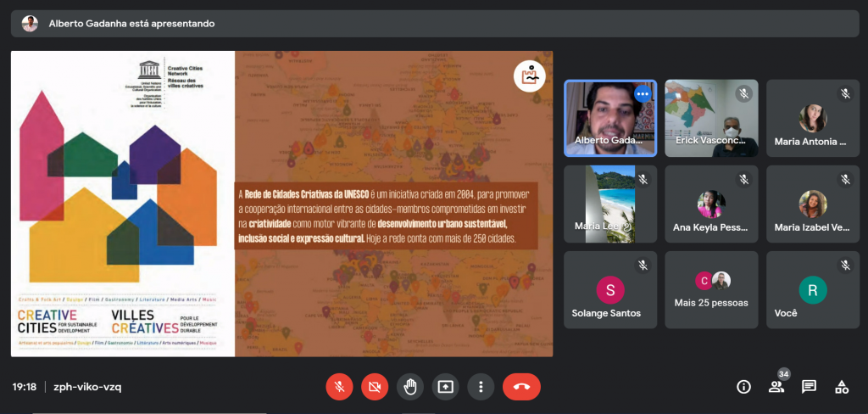This screenshot has width=868, height=414.
Task: Click the present screen icon
Action: (446, 387)
